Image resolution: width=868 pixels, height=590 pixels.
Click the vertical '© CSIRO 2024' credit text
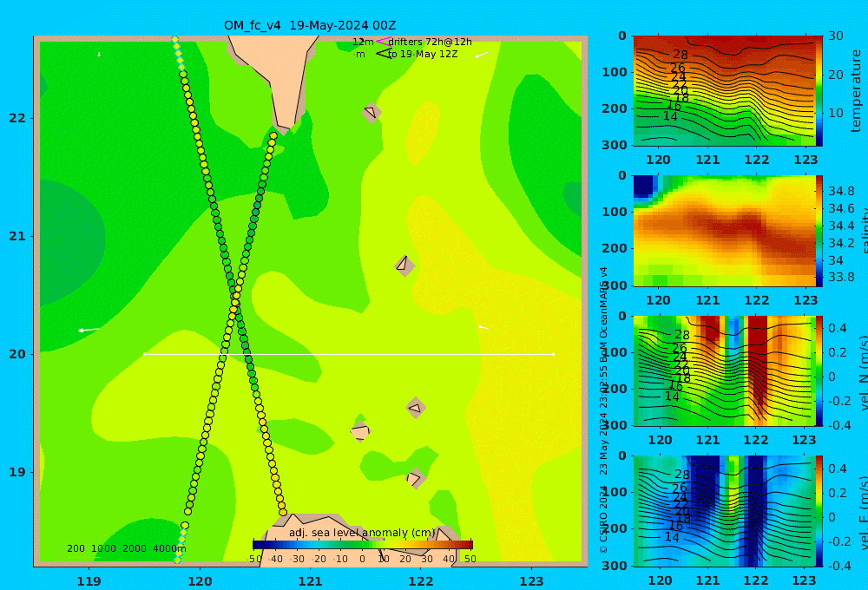tap(603, 519)
